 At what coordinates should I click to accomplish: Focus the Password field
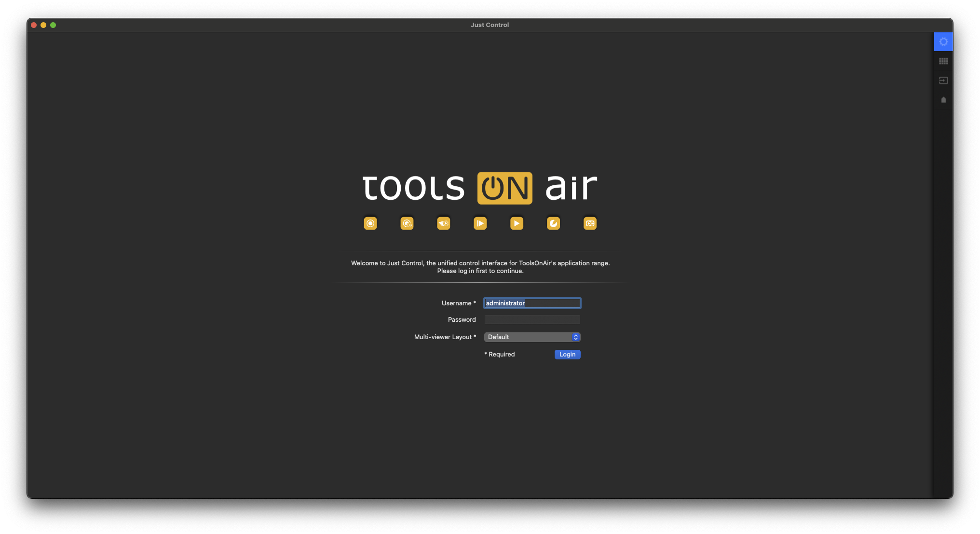pyautogui.click(x=532, y=319)
